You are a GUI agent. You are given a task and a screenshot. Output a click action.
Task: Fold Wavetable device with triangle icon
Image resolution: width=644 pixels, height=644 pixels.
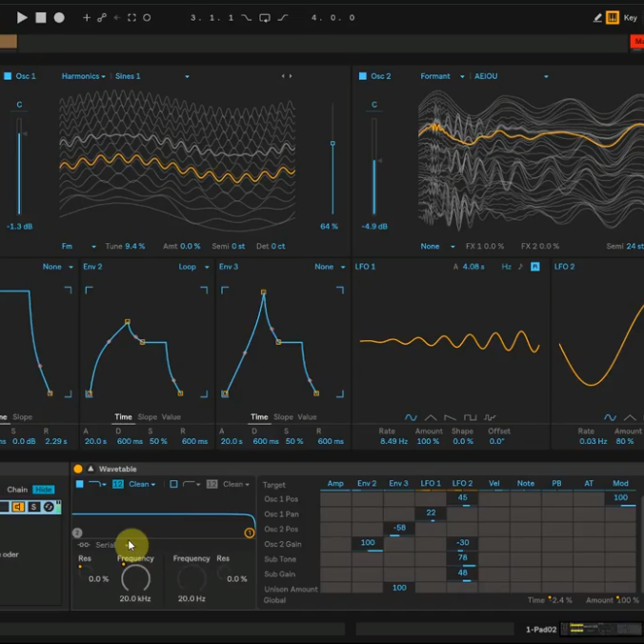coord(91,469)
